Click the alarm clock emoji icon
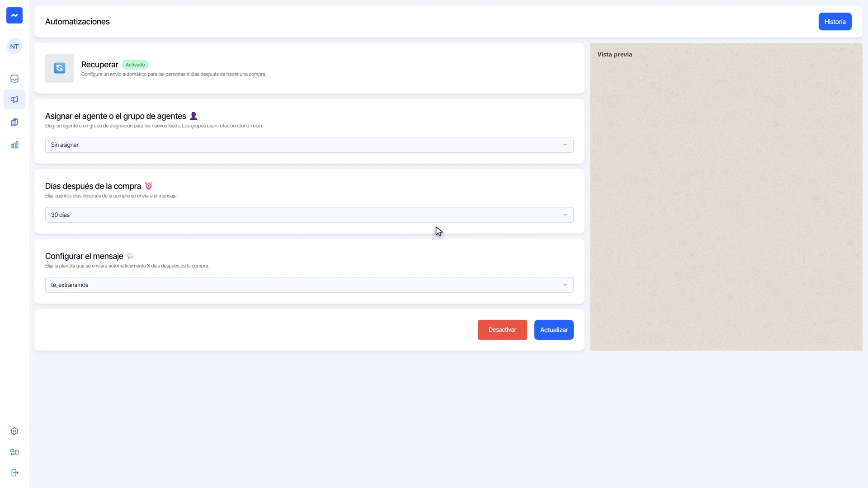 click(x=148, y=186)
